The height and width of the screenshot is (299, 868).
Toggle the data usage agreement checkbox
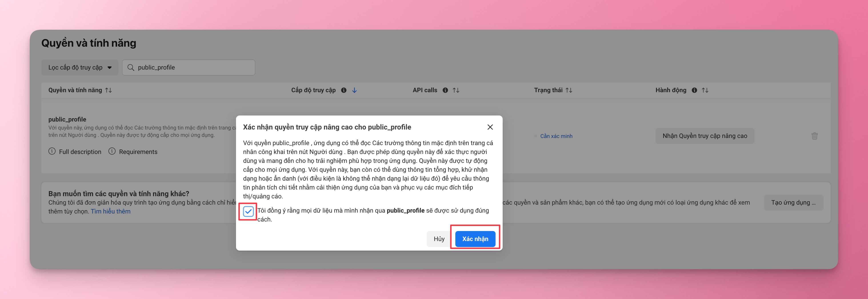(248, 211)
